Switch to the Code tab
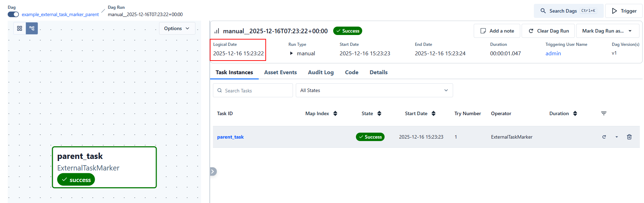644x203 pixels. [351, 72]
